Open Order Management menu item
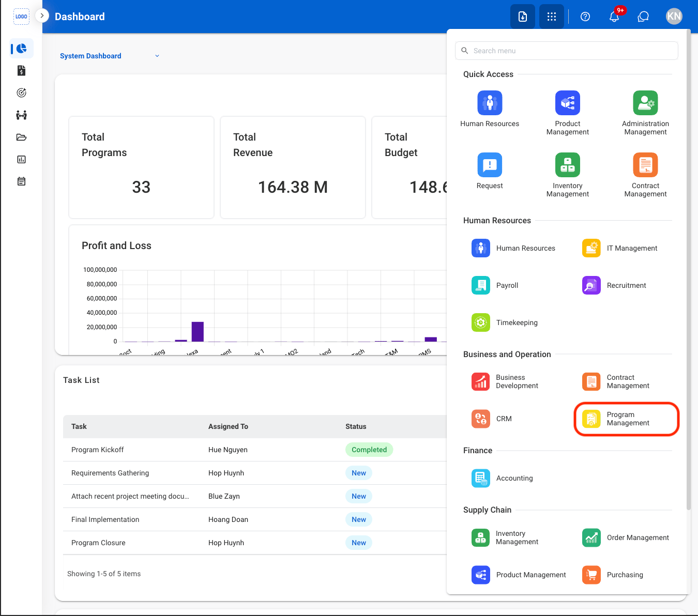Viewport: 698px width, 616px height. point(627,537)
